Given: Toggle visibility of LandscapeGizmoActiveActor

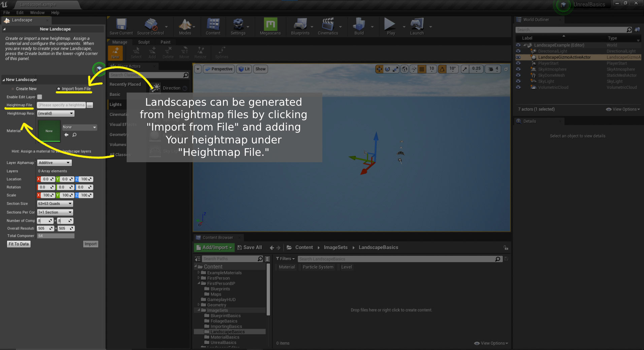Looking at the screenshot, I should (518, 57).
